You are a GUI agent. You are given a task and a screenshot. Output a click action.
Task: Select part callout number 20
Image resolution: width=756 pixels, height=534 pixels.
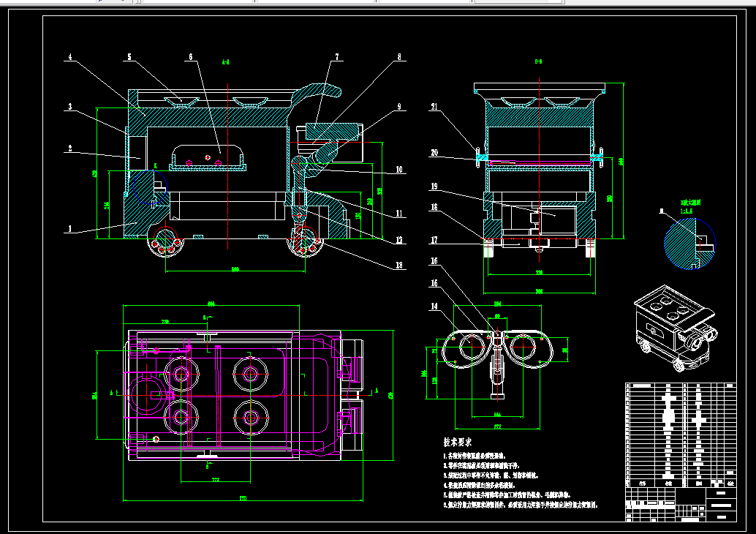[434, 152]
